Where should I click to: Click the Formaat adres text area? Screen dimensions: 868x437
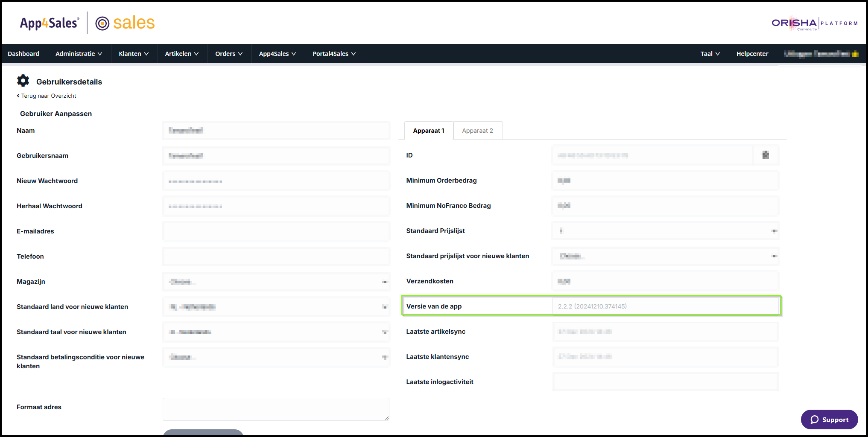(276, 409)
